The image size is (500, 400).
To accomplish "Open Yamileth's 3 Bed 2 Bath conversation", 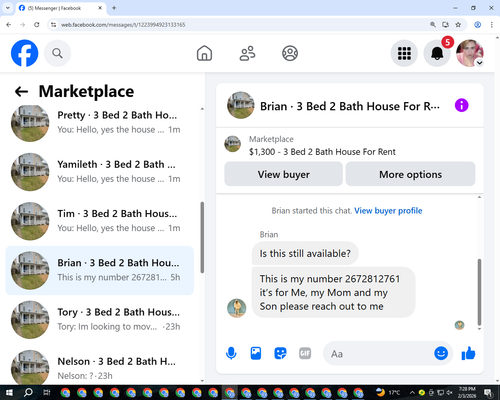I will point(99,172).
